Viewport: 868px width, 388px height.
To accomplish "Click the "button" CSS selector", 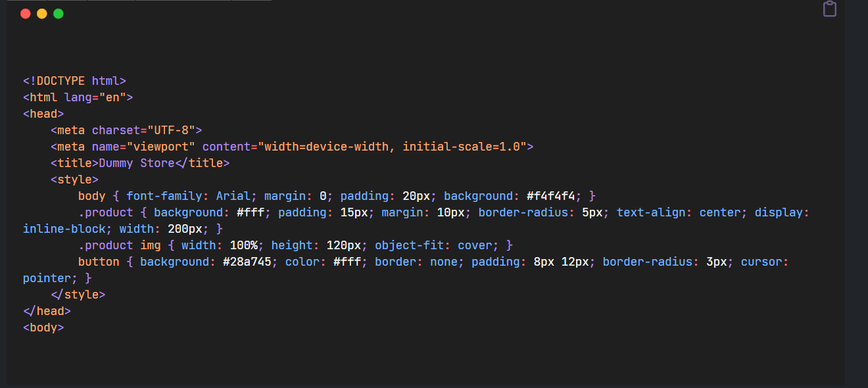I will point(99,262).
